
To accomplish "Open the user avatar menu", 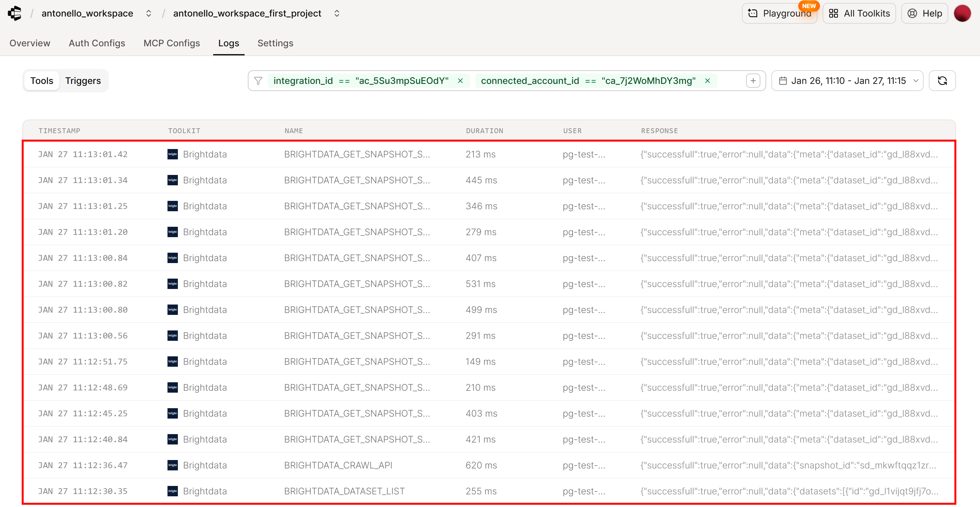I will [x=962, y=13].
